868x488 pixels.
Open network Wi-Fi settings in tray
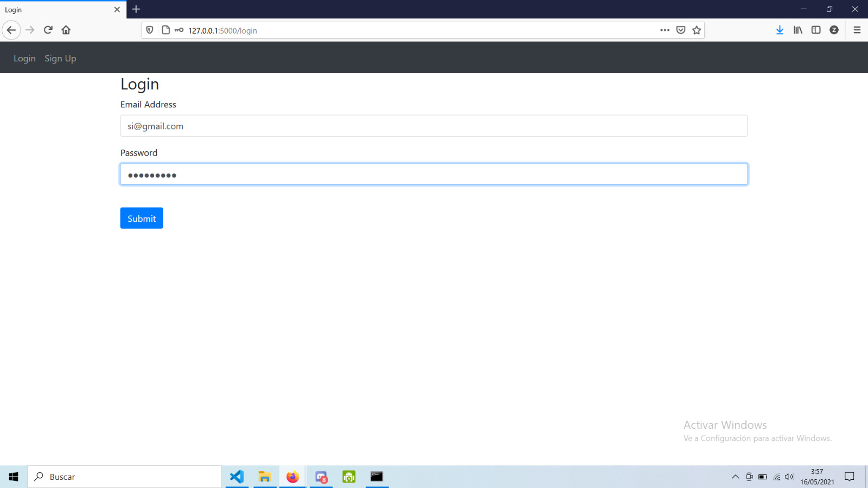coord(777,477)
